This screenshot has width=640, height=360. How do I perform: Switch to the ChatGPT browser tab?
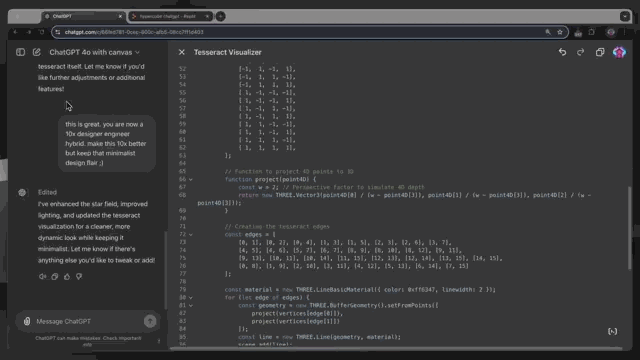83,16
